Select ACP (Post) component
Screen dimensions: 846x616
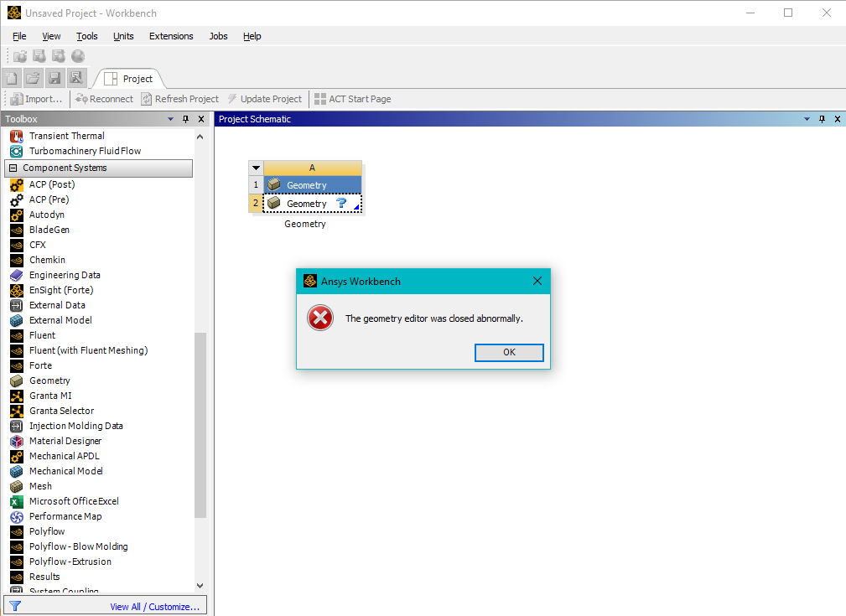(52, 184)
